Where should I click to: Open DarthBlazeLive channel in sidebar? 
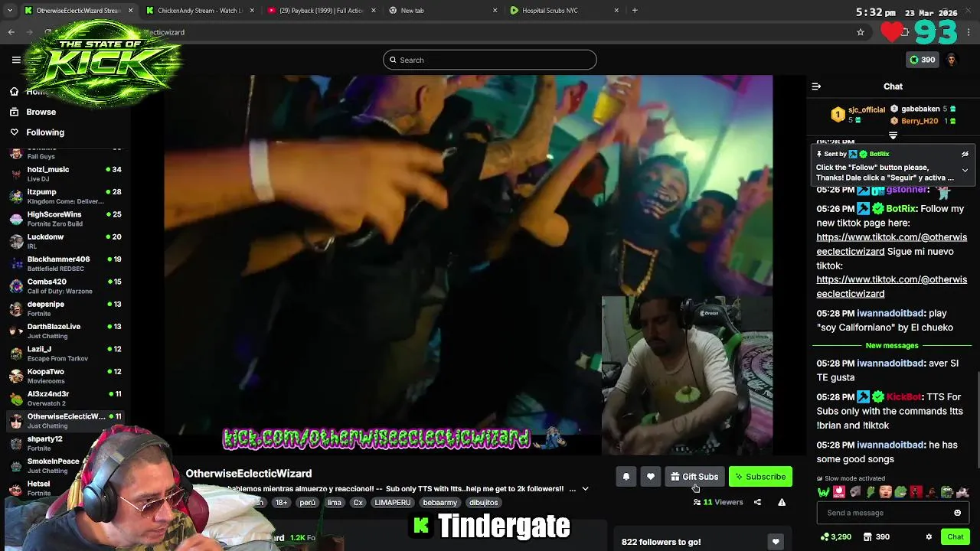point(64,331)
